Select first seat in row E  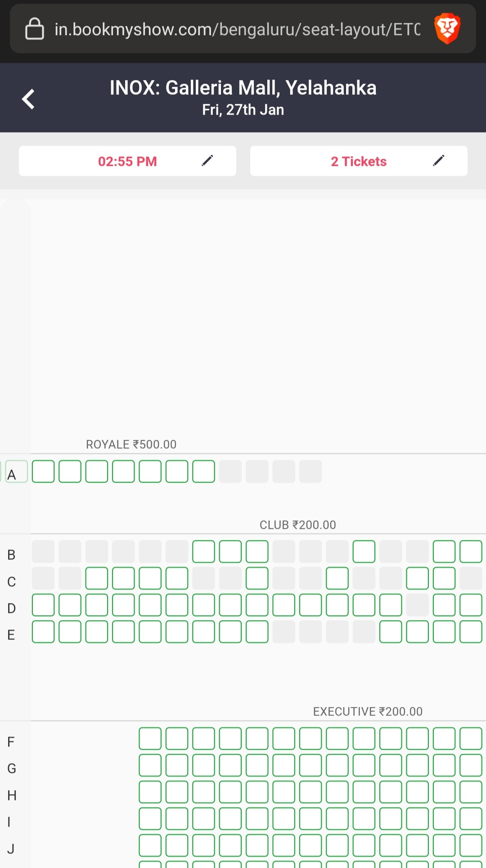43,632
